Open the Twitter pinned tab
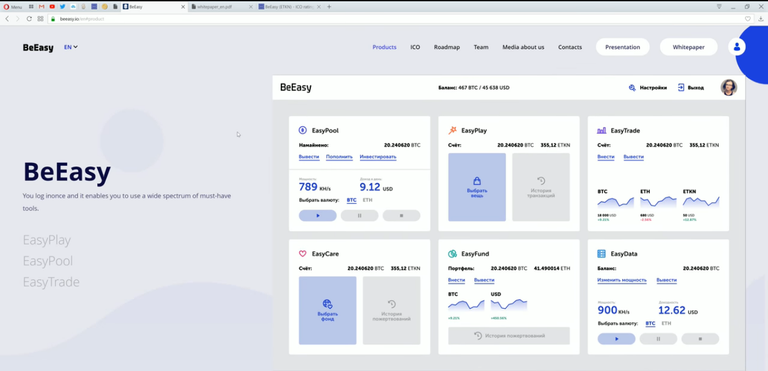Viewport: 768px width, 371px height. pos(62,7)
